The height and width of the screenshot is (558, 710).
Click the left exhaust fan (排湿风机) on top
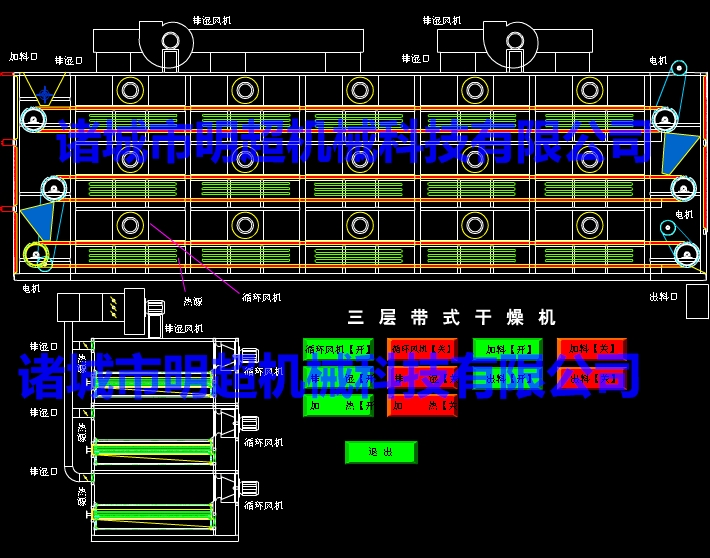click(x=170, y=41)
